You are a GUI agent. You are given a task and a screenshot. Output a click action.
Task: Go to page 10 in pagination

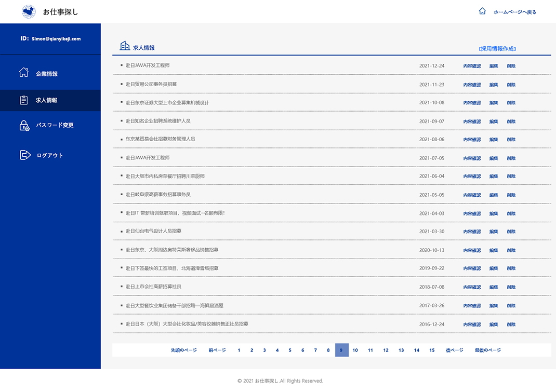(x=355, y=350)
